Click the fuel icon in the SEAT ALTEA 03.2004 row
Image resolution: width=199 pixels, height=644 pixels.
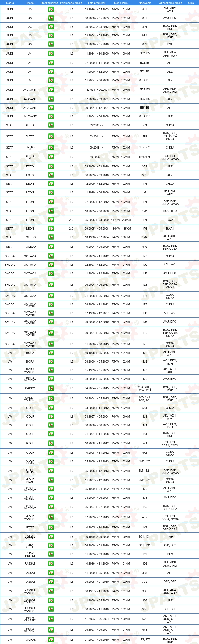51,136
